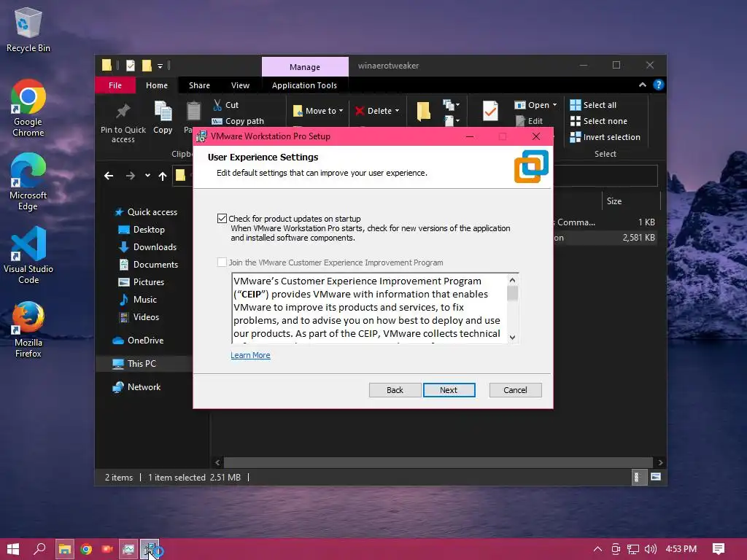The height and width of the screenshot is (560, 747).
Task: Open Explorer help question mark icon
Action: (659, 85)
